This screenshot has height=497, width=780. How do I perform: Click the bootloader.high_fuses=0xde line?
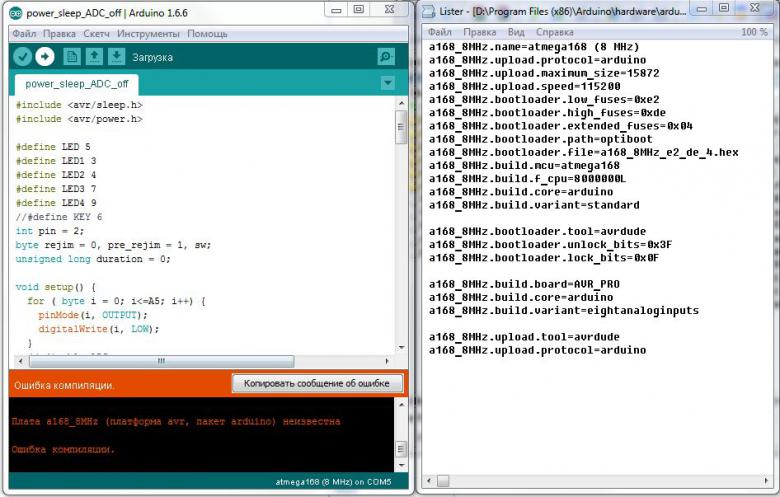pyautogui.click(x=547, y=112)
